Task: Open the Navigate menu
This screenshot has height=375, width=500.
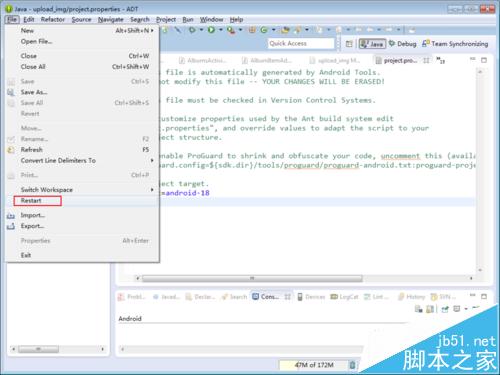Action: tap(111, 19)
